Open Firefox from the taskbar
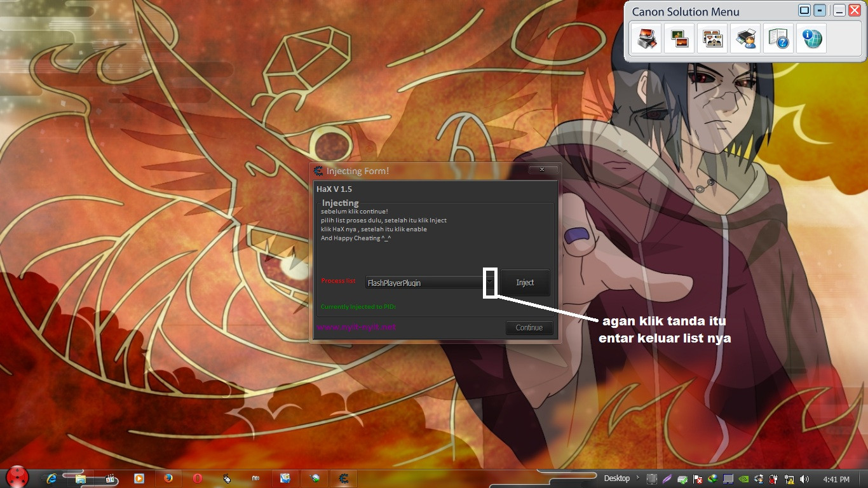This screenshot has height=488, width=868. [x=168, y=478]
